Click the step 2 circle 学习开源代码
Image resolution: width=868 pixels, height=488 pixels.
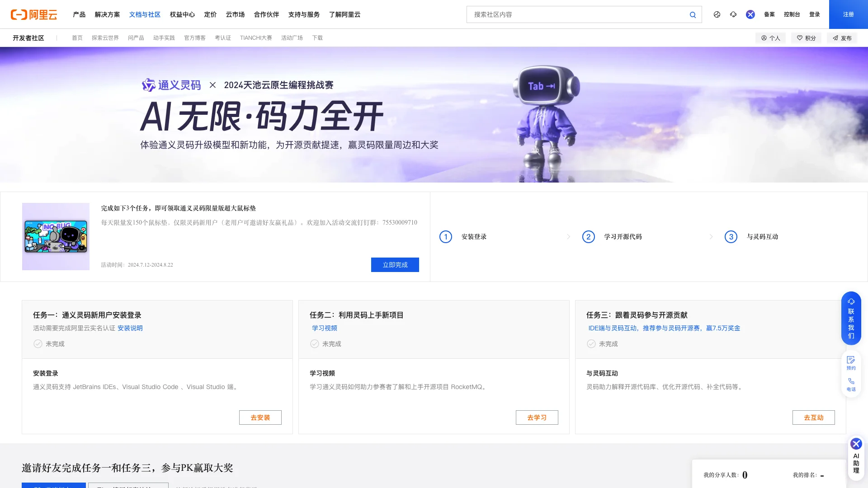point(589,237)
